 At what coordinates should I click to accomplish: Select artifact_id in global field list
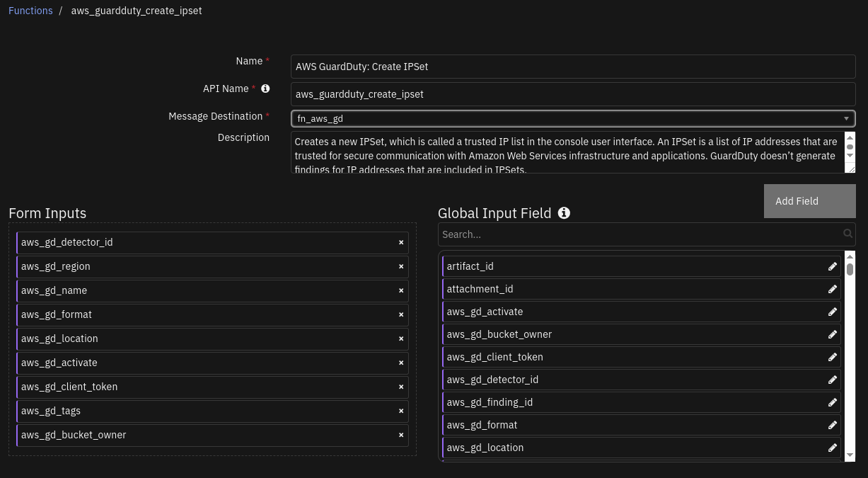click(x=642, y=266)
